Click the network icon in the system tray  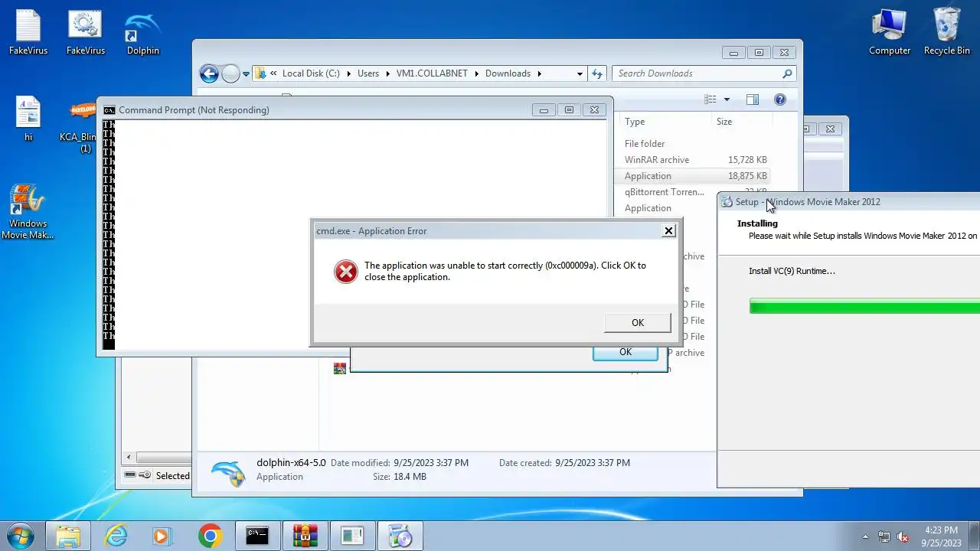click(884, 536)
